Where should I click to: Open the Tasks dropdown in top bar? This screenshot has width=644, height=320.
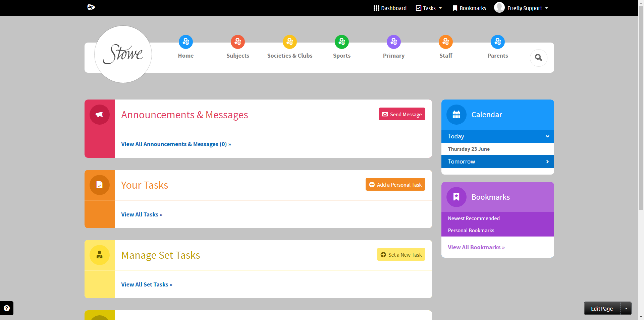coord(429,8)
